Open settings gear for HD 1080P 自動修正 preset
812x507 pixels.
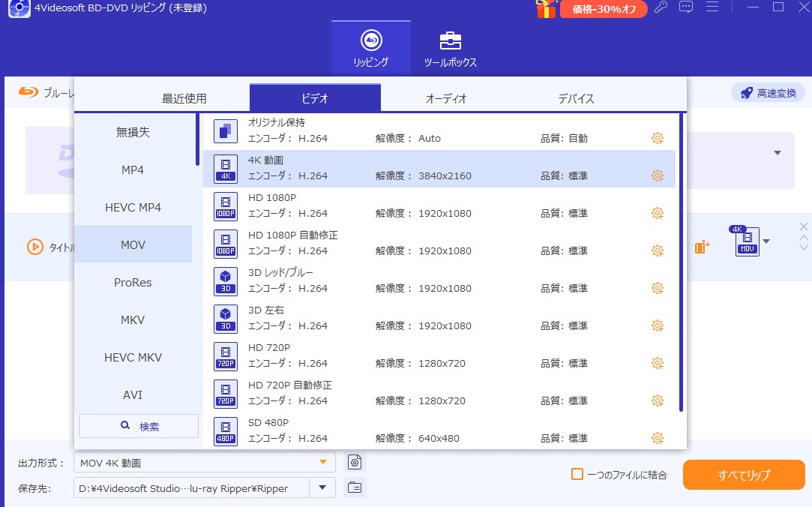coord(657,250)
